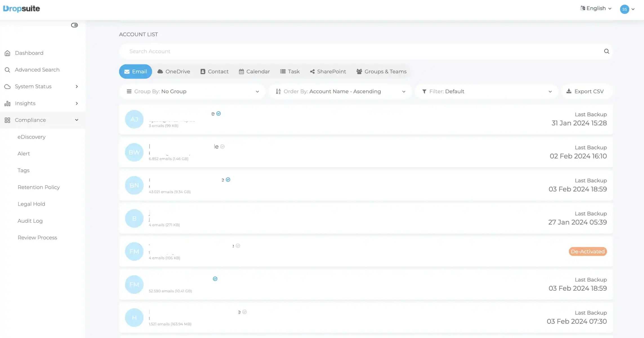
Task: Switch to the SharePoint tab
Action: pyautogui.click(x=328, y=72)
